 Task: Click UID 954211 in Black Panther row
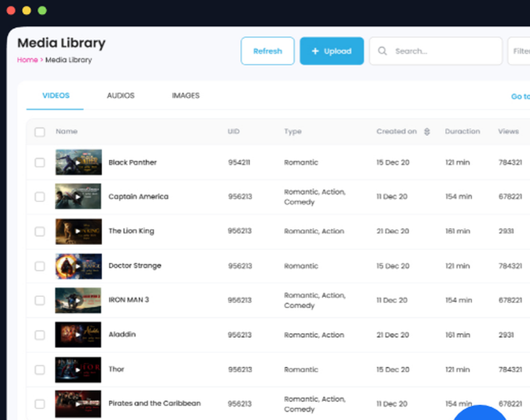239,162
